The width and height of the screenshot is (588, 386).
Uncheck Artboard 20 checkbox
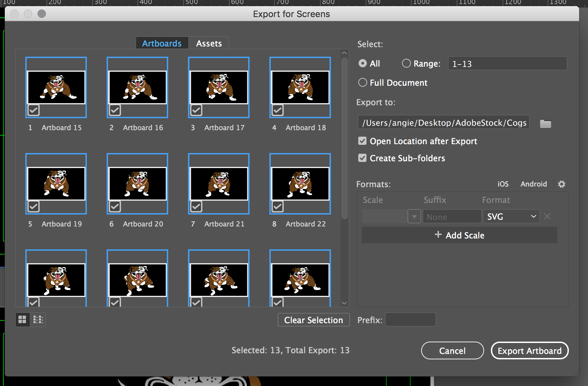(x=115, y=206)
